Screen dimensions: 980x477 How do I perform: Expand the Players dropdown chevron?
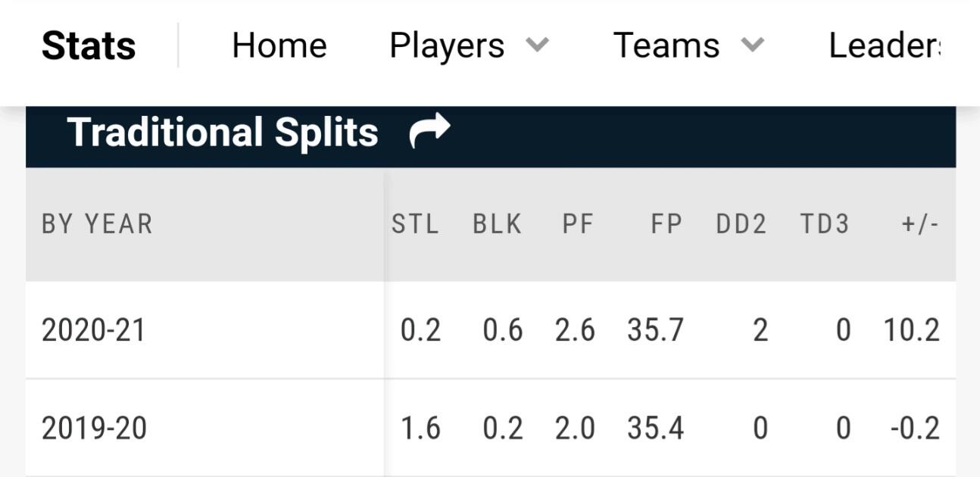tap(537, 45)
